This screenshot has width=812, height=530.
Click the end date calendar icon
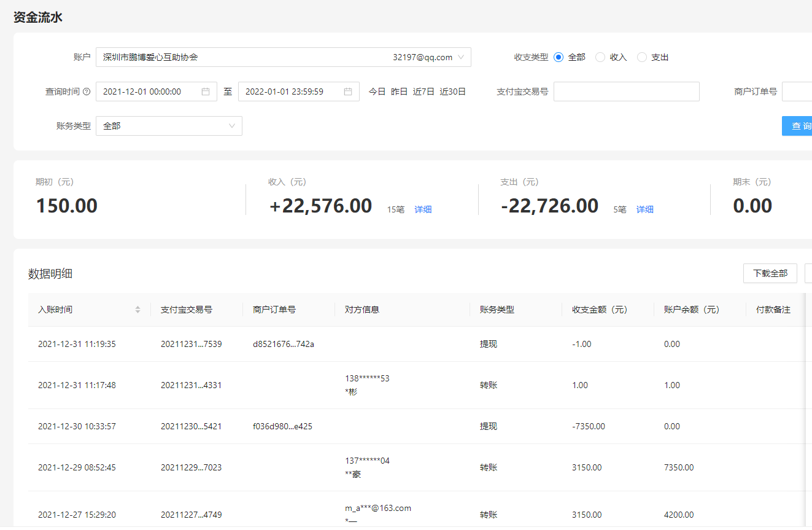pos(348,92)
